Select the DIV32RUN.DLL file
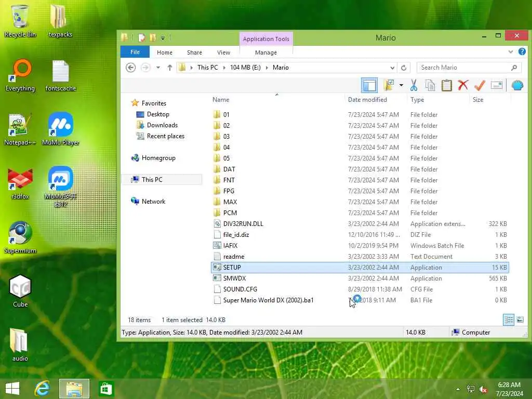The width and height of the screenshot is (532, 399). click(360, 224)
